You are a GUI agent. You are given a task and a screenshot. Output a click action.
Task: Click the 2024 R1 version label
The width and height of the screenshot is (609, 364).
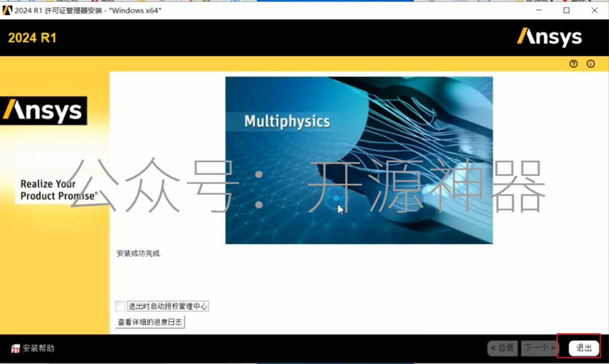[x=32, y=38]
